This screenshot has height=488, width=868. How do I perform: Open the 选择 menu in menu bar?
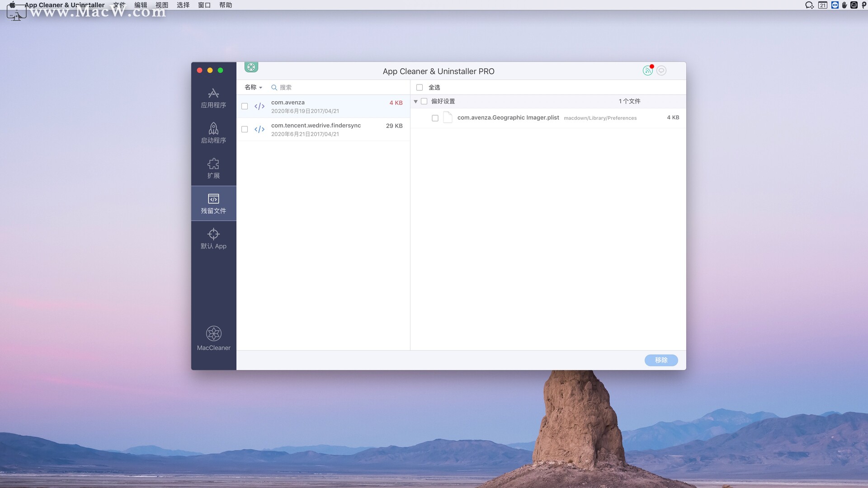click(183, 5)
